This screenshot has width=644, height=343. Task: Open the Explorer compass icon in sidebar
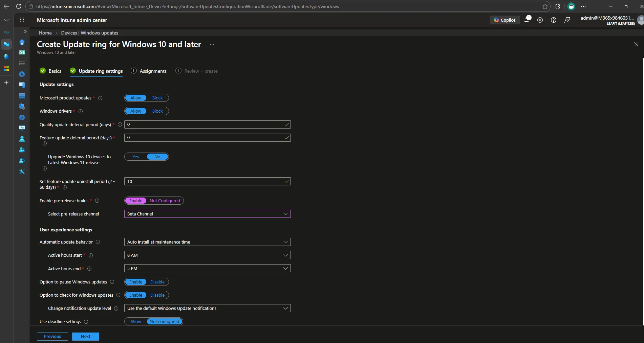(x=22, y=74)
